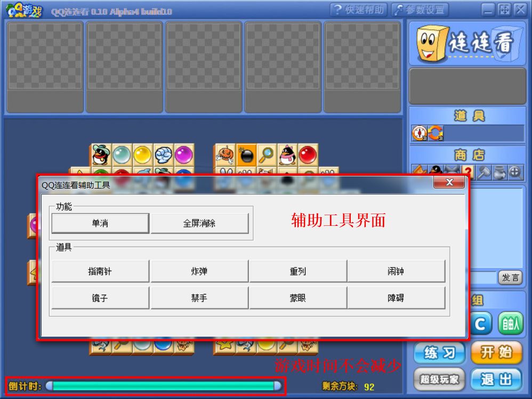Pick the pale teal bubble tile

click(122, 155)
